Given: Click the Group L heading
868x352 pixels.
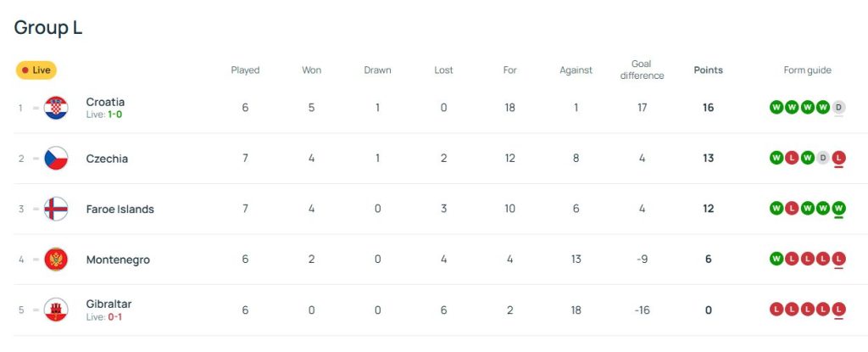Looking at the screenshot, I should [48, 27].
